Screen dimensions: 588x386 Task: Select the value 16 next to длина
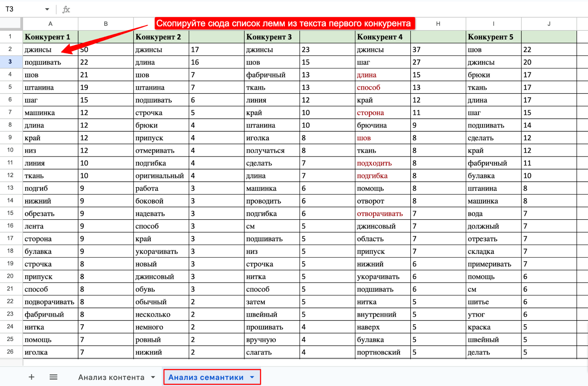point(217,62)
